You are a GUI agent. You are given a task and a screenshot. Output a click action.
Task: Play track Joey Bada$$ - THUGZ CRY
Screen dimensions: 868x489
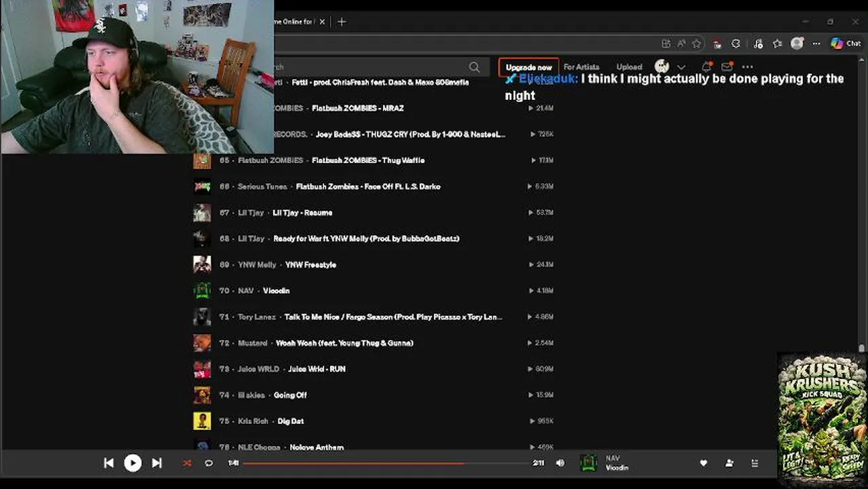click(410, 134)
